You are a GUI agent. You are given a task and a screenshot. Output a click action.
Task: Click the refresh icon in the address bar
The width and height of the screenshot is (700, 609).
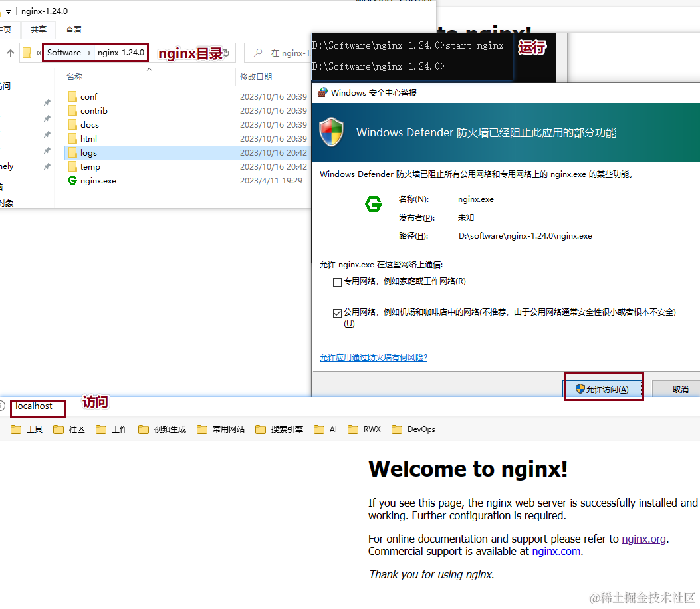[x=226, y=53]
